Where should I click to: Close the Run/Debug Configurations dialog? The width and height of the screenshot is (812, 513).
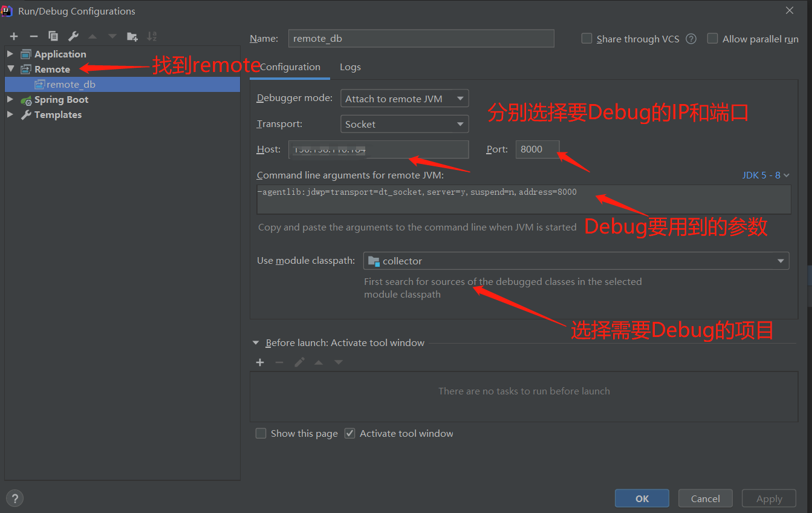(790, 10)
